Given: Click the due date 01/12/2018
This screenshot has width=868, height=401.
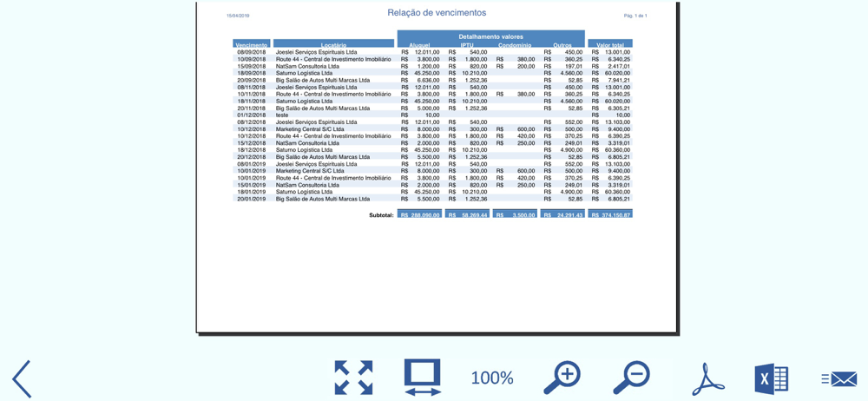Looking at the screenshot, I should click(252, 115).
